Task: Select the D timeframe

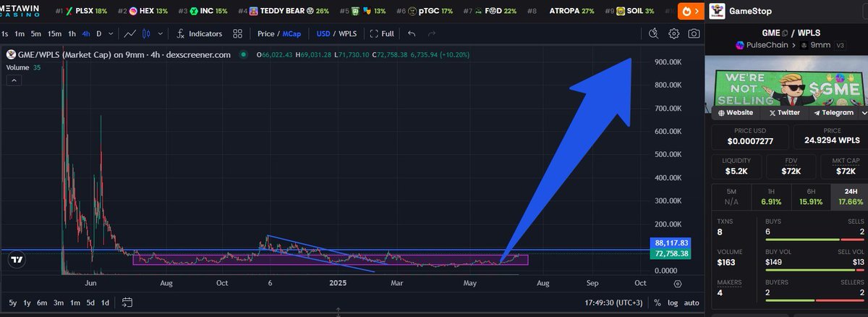Action: [x=99, y=34]
